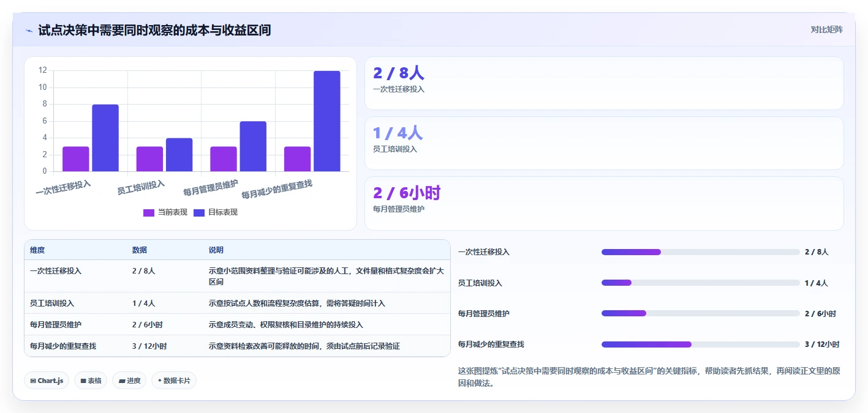Click the 每月管理员维护 caption under the 2 / 6小时 card

(399, 209)
